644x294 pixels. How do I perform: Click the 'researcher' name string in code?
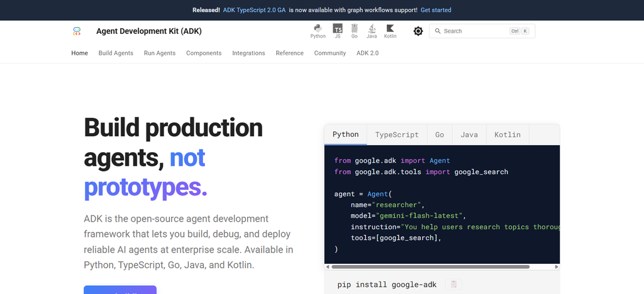point(396,205)
